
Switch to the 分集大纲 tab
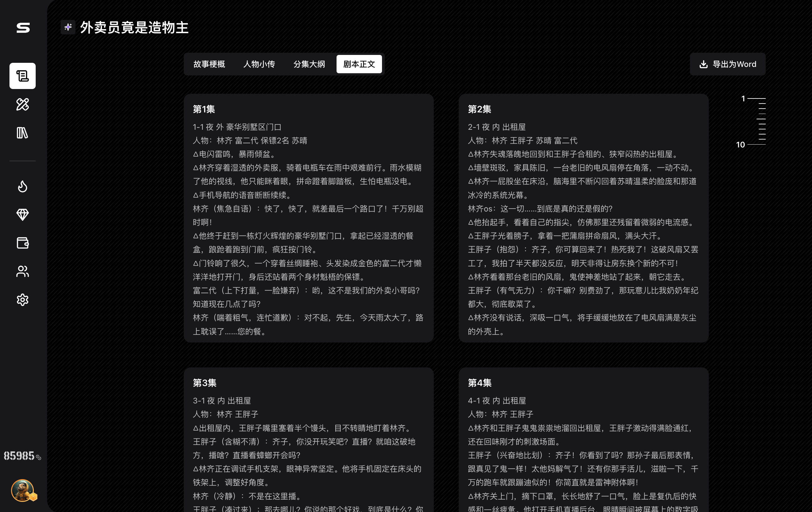(x=309, y=64)
